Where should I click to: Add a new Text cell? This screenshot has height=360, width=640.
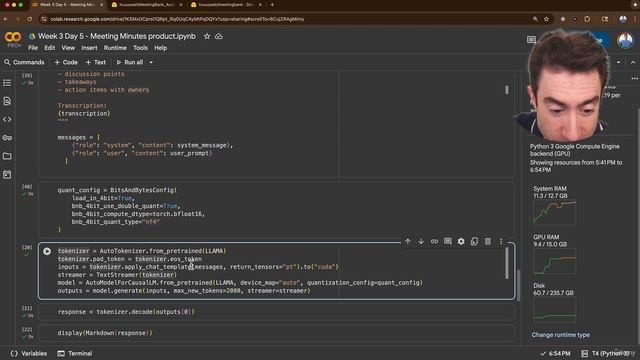pos(96,62)
